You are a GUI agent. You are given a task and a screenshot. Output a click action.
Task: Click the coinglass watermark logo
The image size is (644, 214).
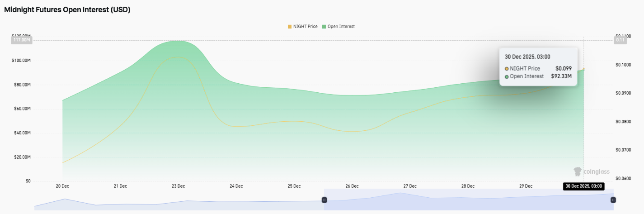click(x=592, y=172)
